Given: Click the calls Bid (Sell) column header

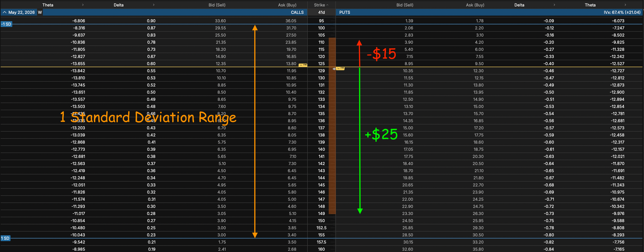Looking at the screenshot, I should coord(217,5).
